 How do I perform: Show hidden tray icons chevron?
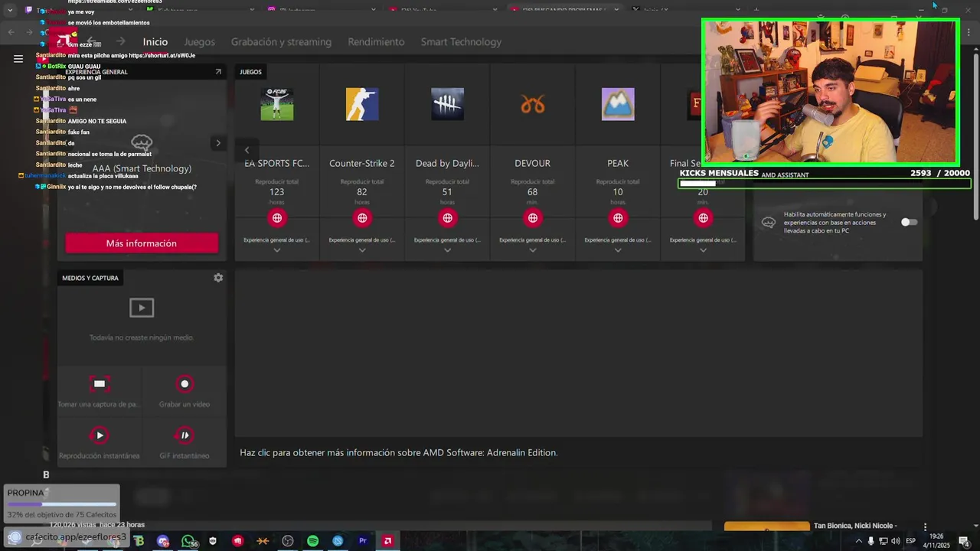[x=858, y=541]
